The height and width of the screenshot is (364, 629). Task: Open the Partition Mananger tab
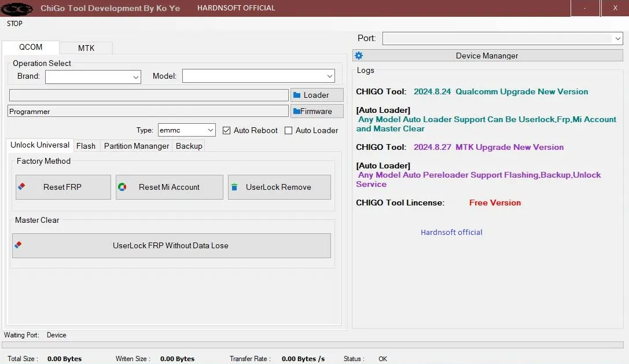tap(137, 146)
